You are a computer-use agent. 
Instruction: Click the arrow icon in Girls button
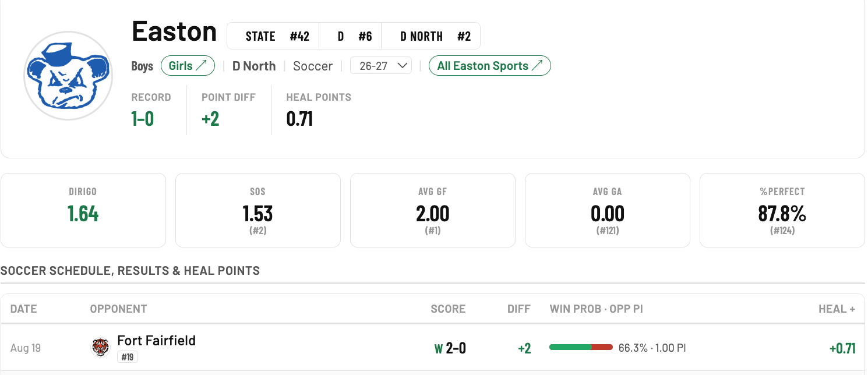tap(202, 66)
